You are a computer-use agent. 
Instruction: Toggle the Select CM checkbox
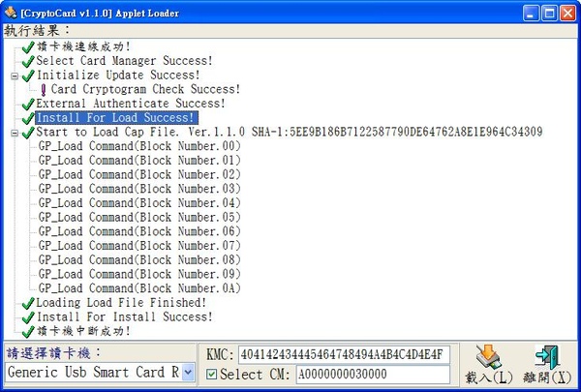pyautogui.click(x=211, y=375)
